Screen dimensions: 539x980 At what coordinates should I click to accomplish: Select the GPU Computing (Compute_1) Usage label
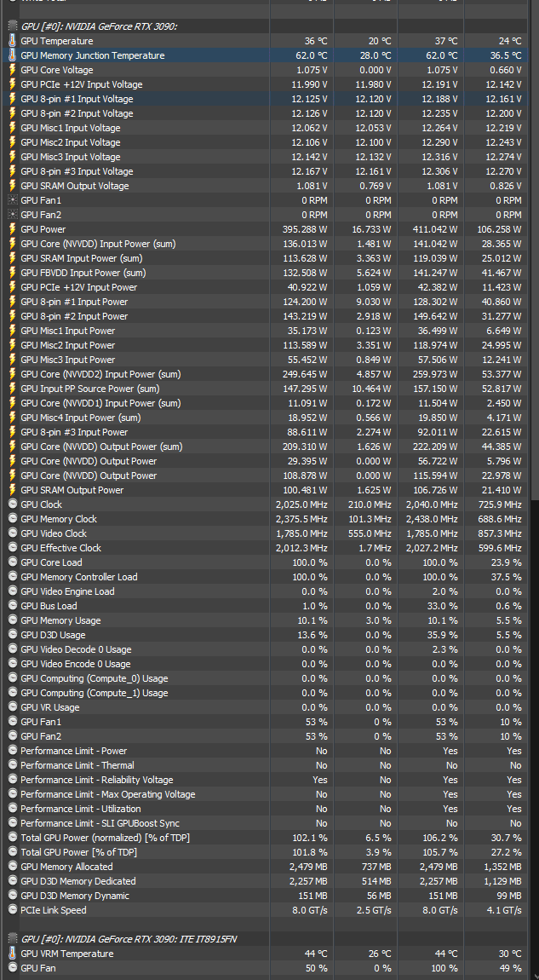(x=95, y=693)
